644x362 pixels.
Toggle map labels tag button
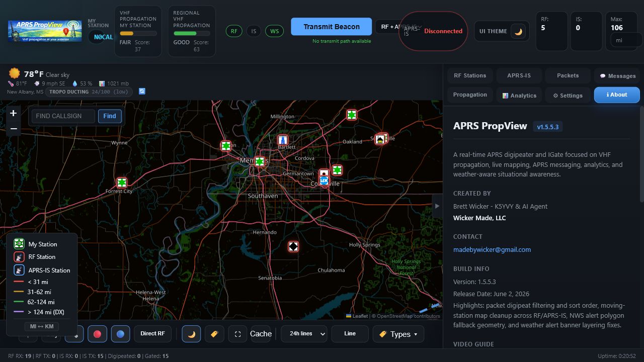(214, 334)
